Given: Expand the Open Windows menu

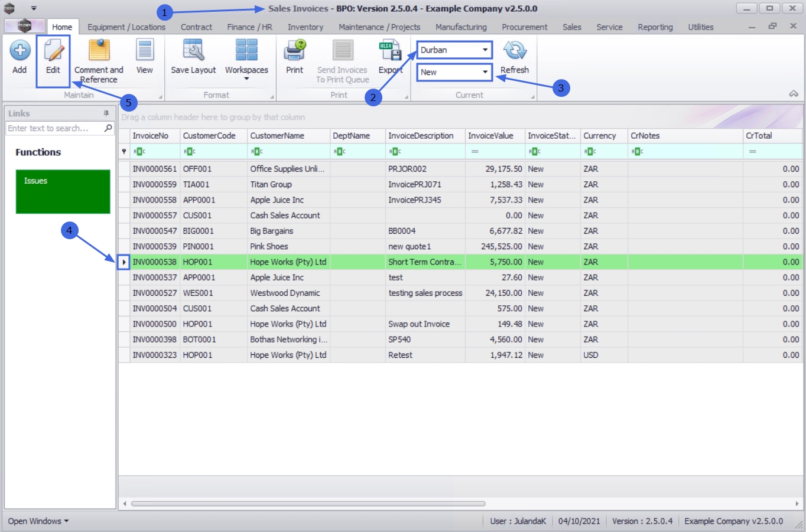Looking at the screenshot, I should coord(38,521).
